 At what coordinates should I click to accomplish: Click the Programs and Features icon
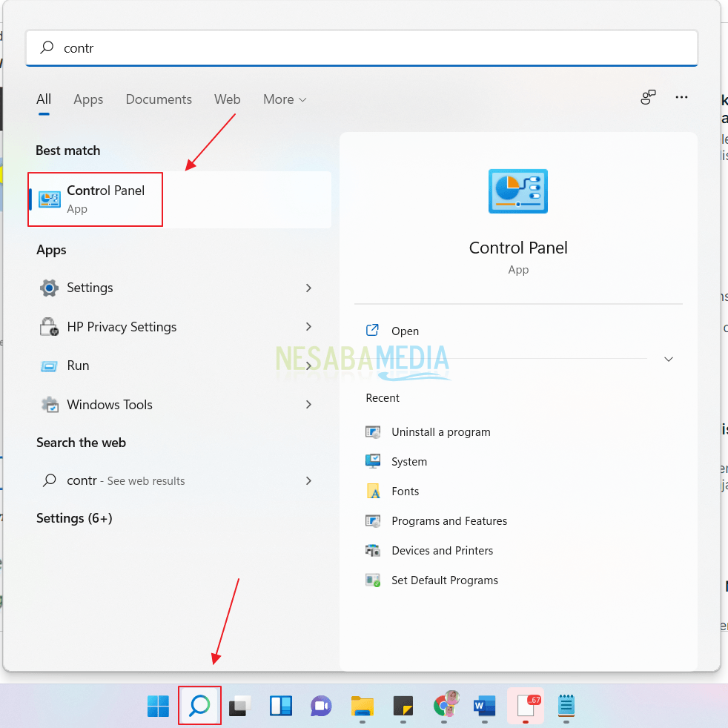(373, 521)
